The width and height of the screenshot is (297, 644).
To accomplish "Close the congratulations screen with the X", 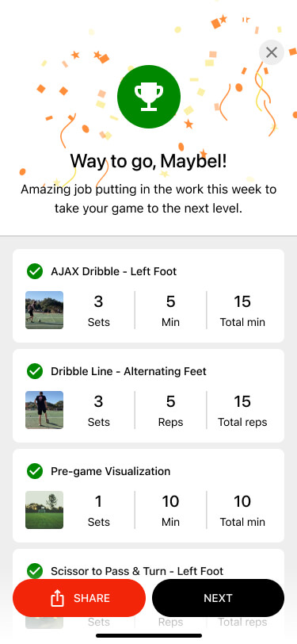I will coord(272,52).
